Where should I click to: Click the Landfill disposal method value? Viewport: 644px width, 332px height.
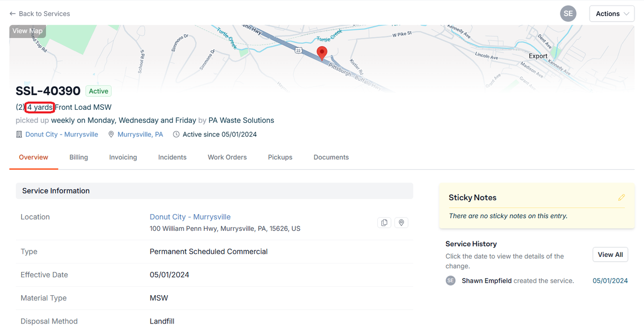coord(162,321)
